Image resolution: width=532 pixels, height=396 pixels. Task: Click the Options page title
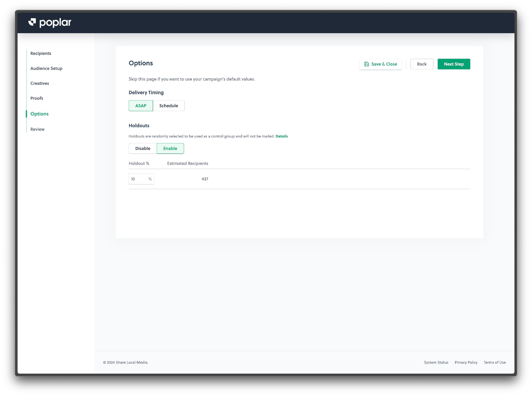click(x=141, y=63)
